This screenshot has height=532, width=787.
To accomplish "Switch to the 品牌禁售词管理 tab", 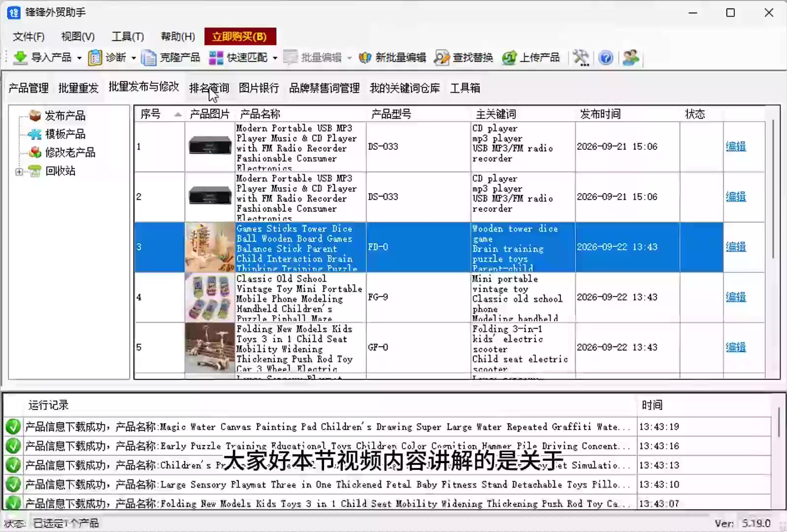I will [x=325, y=88].
